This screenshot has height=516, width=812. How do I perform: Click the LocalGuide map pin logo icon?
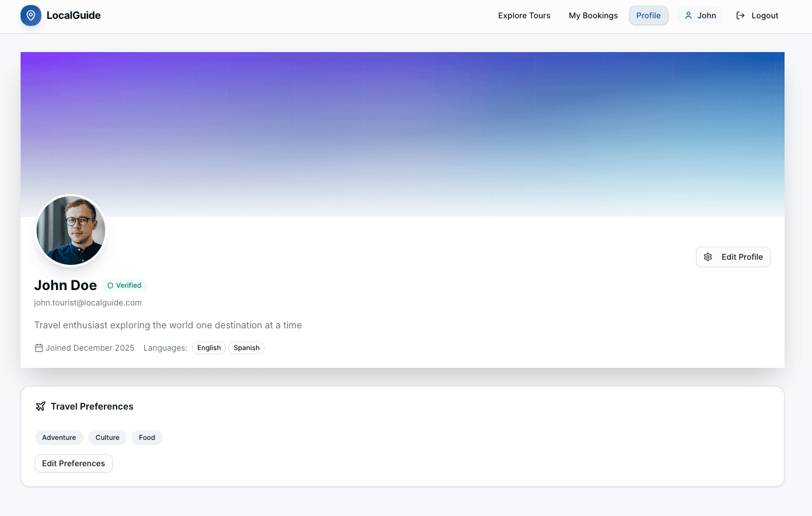[31, 15]
